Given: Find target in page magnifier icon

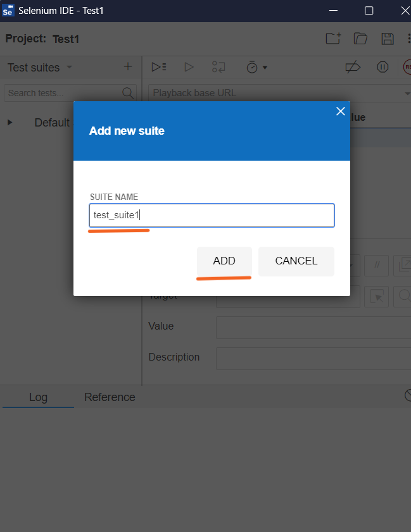Looking at the screenshot, I should (x=403, y=297).
